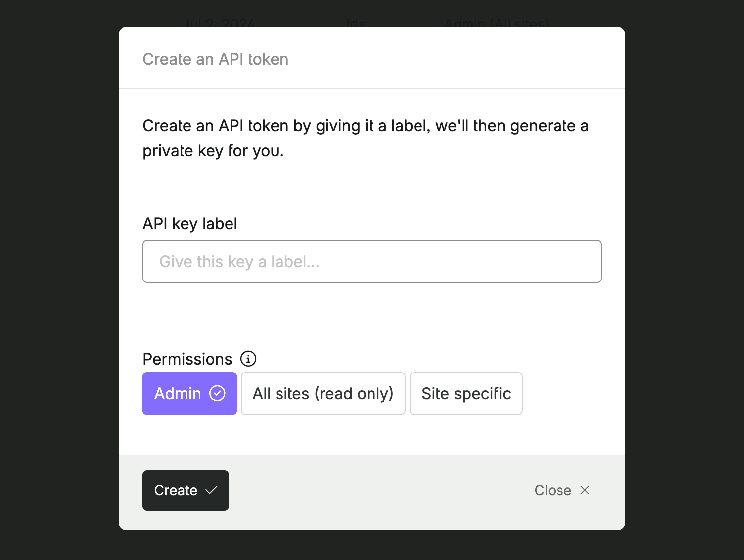Click the checkmark icon inside the Admin button
This screenshot has height=560, width=744.
[x=218, y=393]
